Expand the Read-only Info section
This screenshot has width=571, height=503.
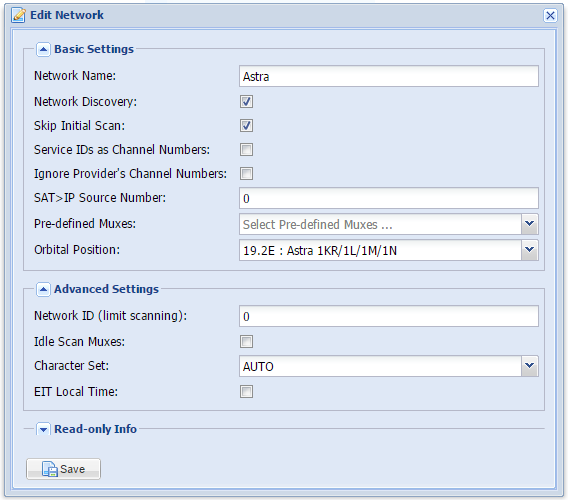pos(43,429)
